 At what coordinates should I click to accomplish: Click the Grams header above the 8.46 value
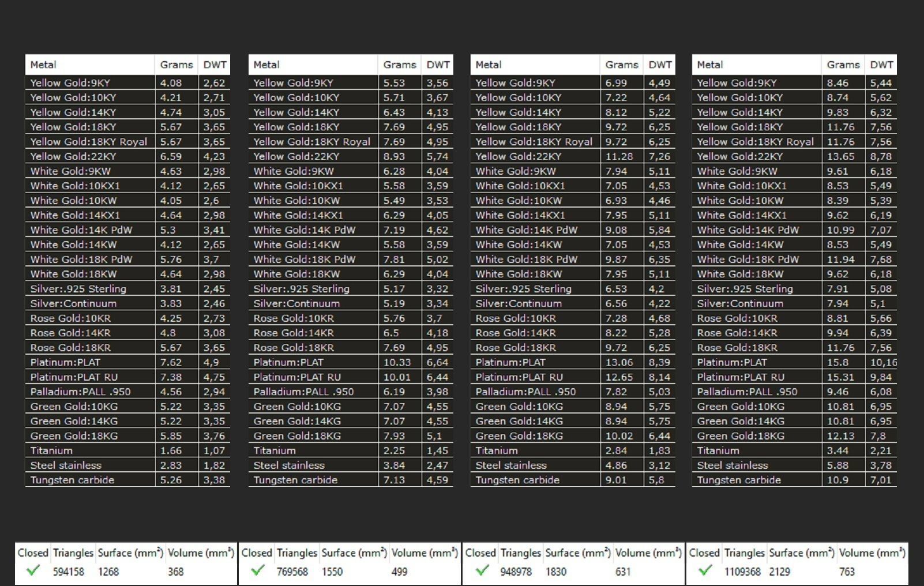tap(843, 65)
